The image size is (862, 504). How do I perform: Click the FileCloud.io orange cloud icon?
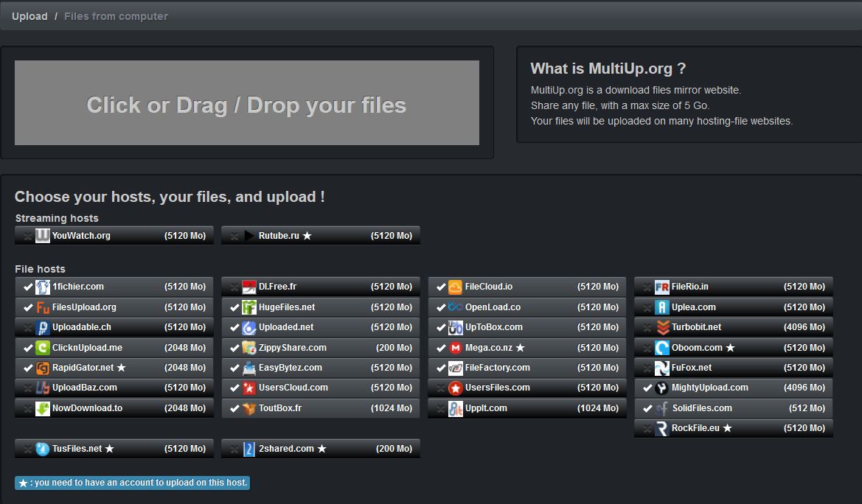455,287
